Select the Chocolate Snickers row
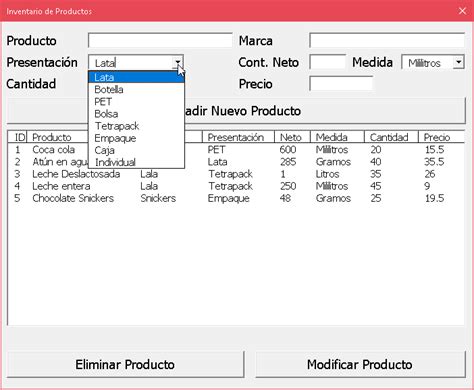This screenshot has height=390, width=474. (x=236, y=198)
